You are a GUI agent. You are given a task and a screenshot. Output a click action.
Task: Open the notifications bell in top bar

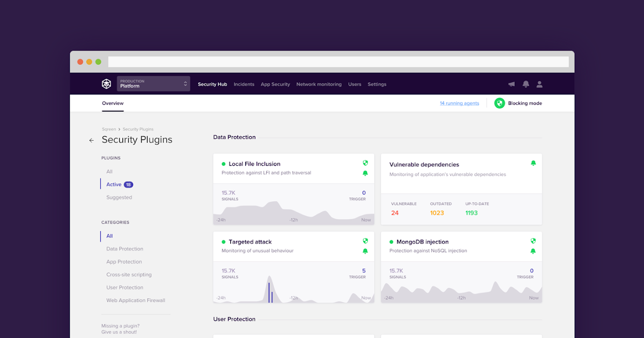(526, 84)
